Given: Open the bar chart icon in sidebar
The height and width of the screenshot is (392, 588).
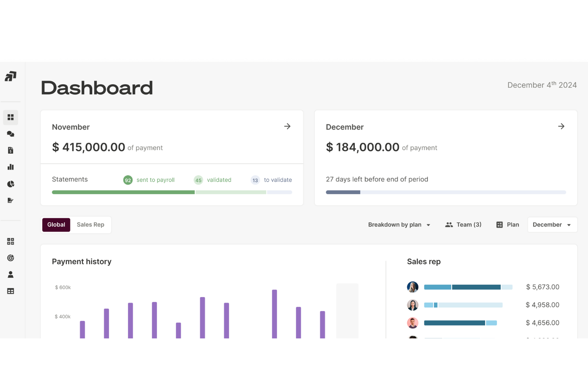Looking at the screenshot, I should coord(11,167).
